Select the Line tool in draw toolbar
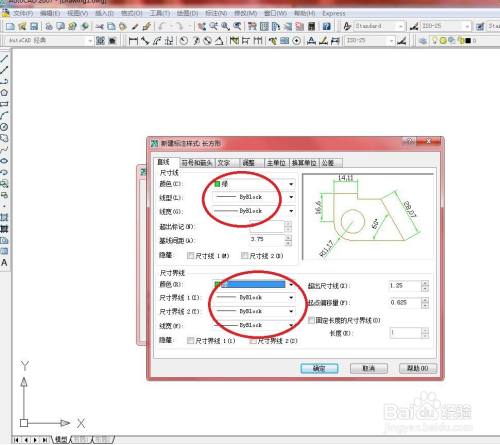Viewport: 500px width, 445px height. 4,59
